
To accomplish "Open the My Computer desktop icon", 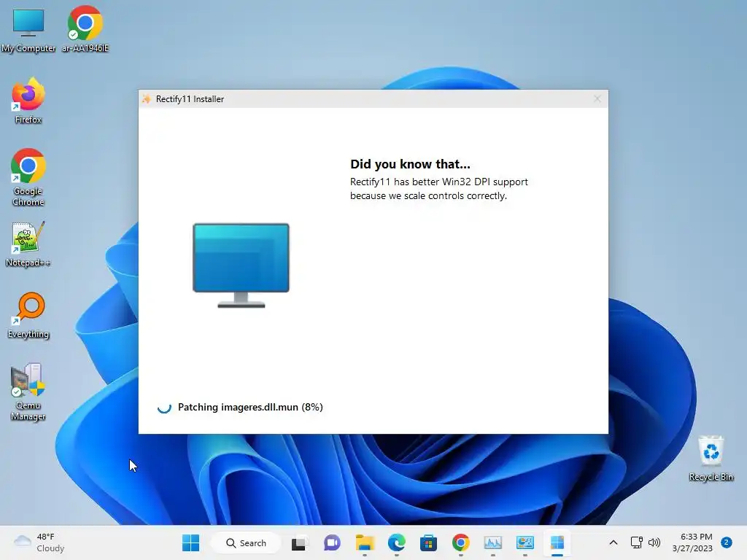I will point(28,30).
